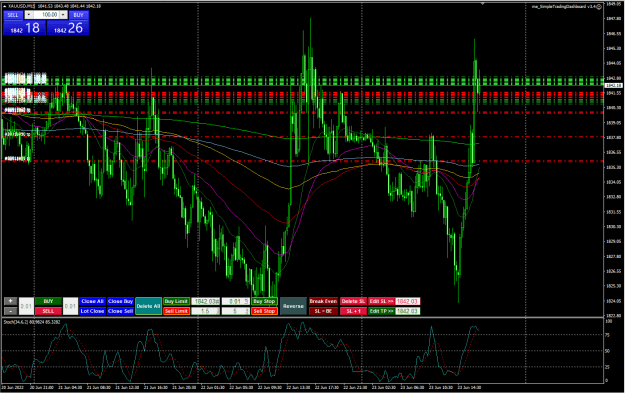Click the Delete SL button
Screen dimensions: 625x393
tap(353, 301)
